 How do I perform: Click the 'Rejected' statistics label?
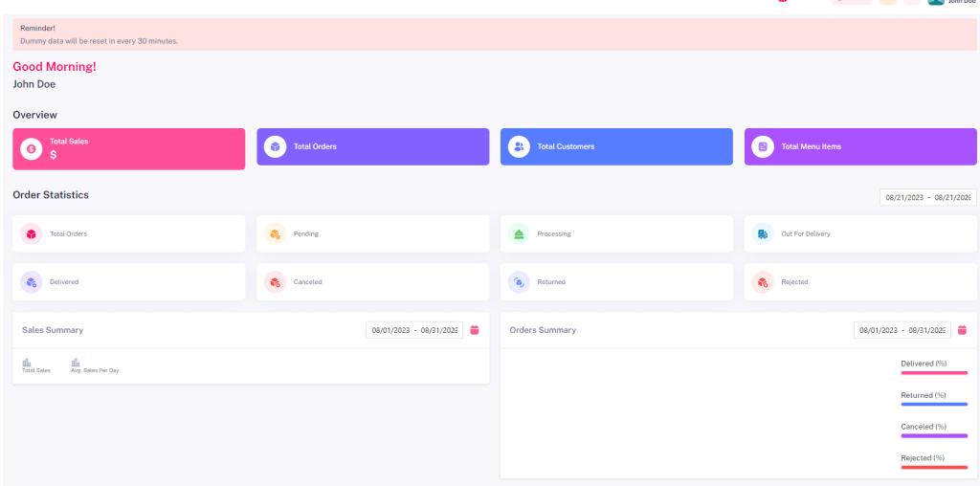(794, 282)
